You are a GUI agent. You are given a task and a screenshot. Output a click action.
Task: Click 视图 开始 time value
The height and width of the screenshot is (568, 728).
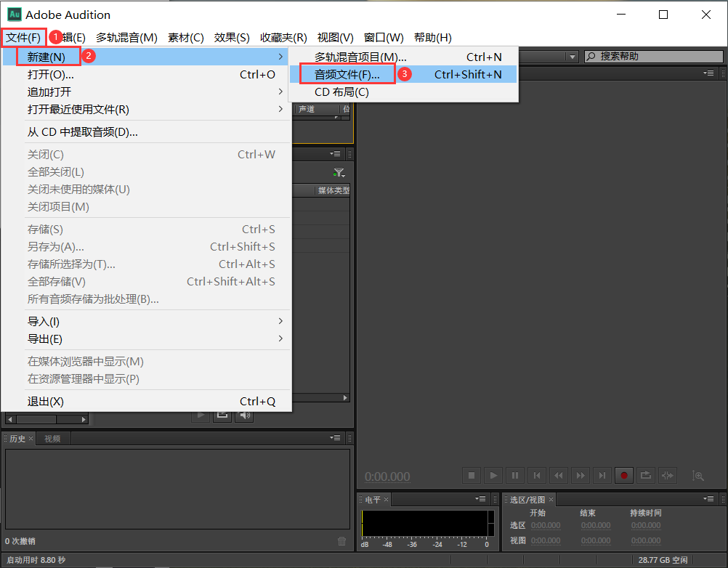(x=546, y=540)
